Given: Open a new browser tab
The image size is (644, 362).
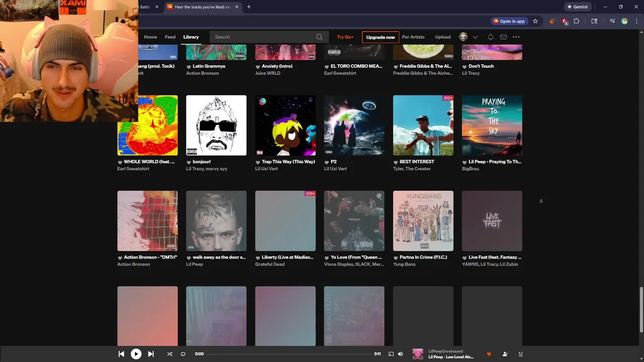Looking at the screenshot, I should click(x=249, y=7).
